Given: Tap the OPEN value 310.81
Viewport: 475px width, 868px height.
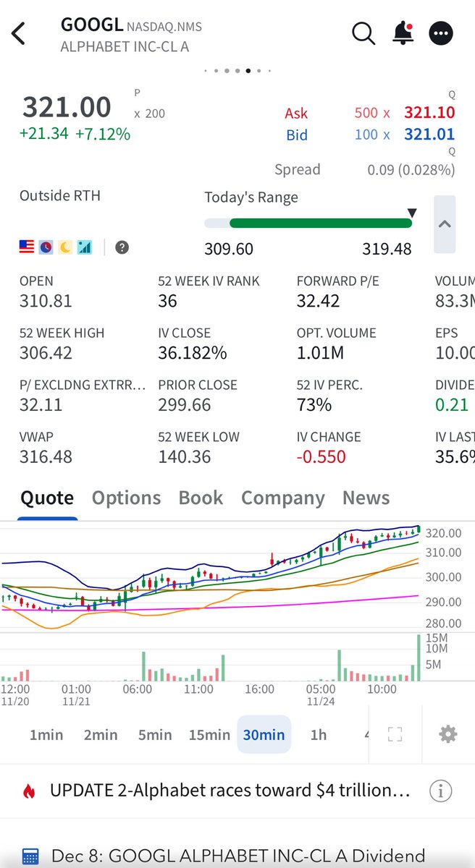Looking at the screenshot, I should 46,301.
